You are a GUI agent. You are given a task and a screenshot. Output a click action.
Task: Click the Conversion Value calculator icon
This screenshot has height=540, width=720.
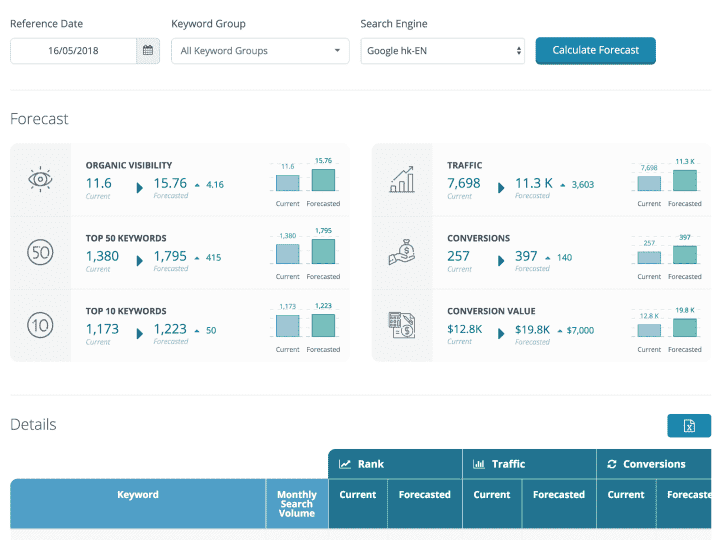[x=402, y=326]
